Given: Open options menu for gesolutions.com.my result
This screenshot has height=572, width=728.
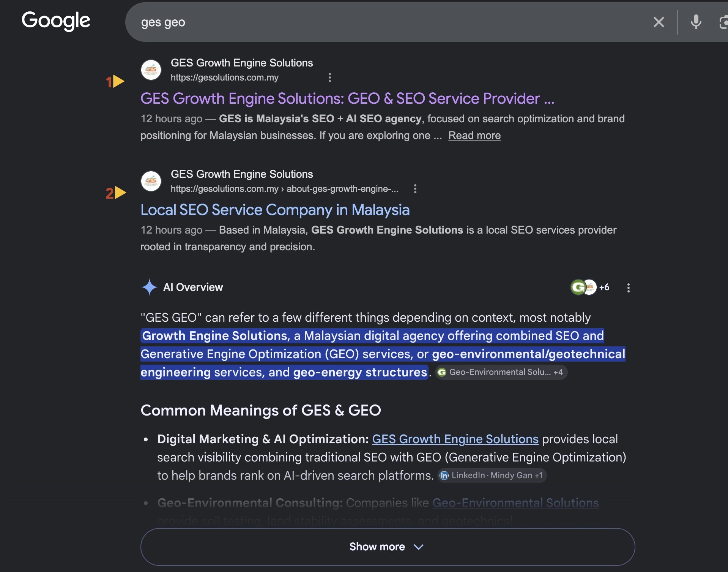Looking at the screenshot, I should tap(330, 77).
